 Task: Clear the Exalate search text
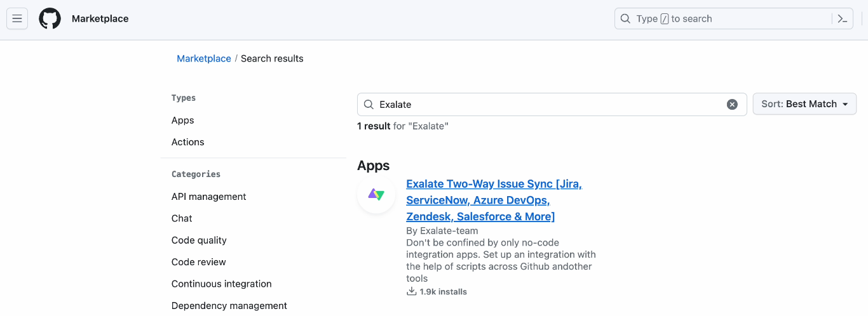732,105
